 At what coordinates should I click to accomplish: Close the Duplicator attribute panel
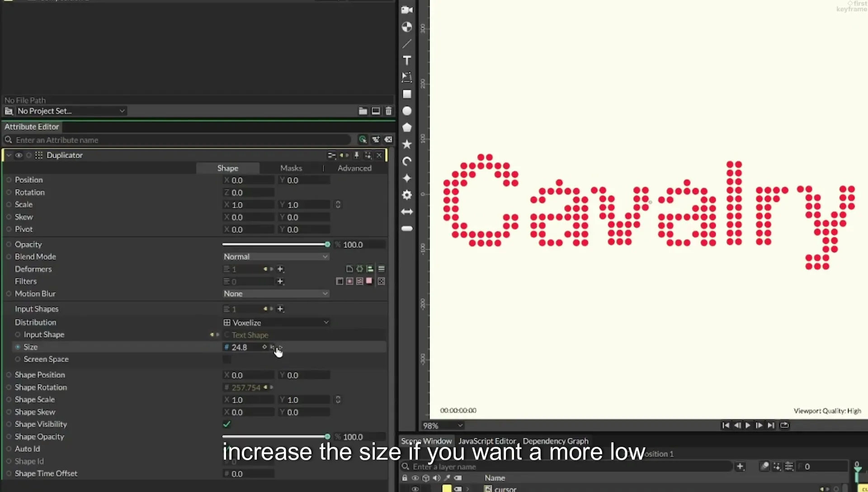tap(379, 155)
